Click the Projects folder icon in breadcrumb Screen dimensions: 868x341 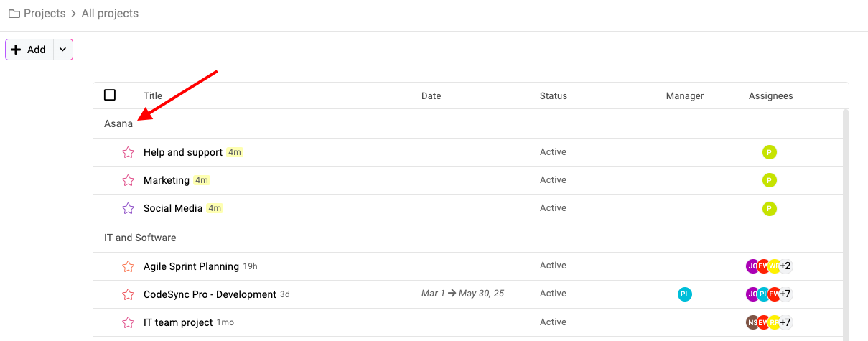[14, 14]
